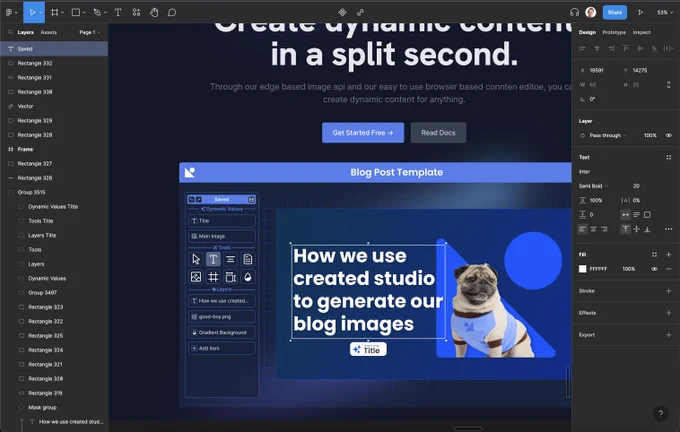680x432 pixels.
Task: Set text align left
Action: [x=582, y=229]
